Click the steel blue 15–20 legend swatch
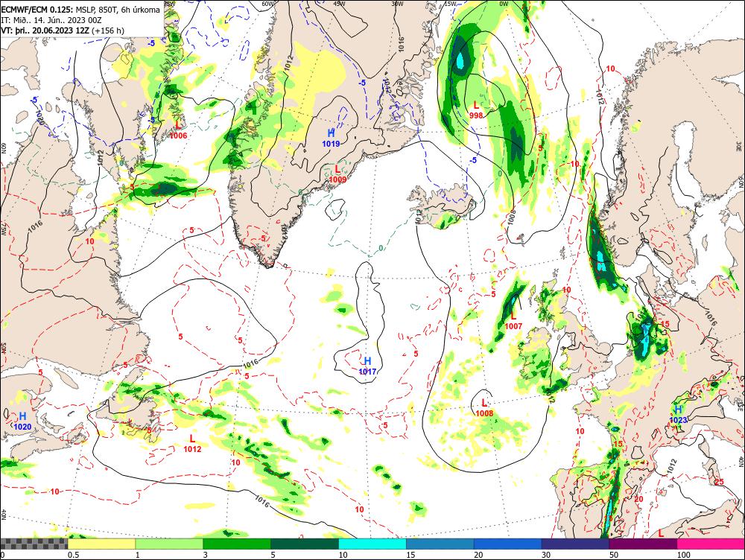Viewport: 745px width, 560px height. point(440,544)
